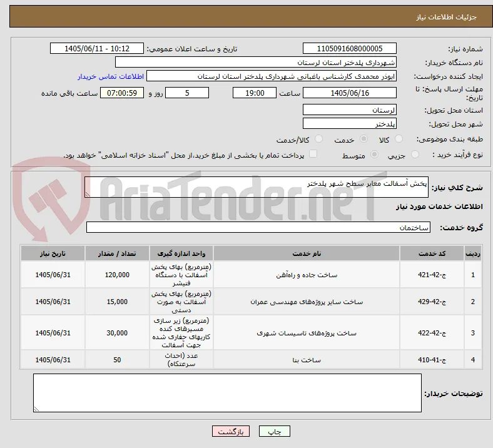Click ساخت جاده و راه‌آهن service name
493x448 pixels.
(x=307, y=275)
